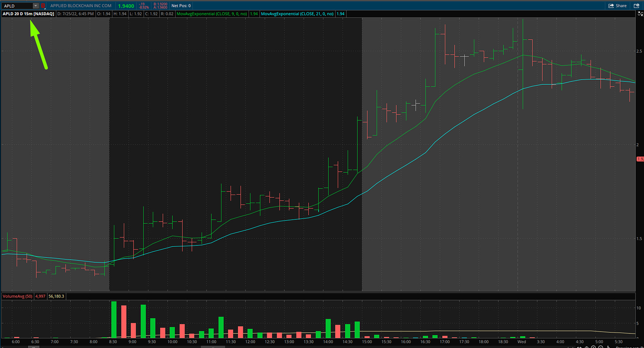This screenshot has height=348, width=644.
Task: Click the open value 'O: 1.94'
Action: (103, 14)
